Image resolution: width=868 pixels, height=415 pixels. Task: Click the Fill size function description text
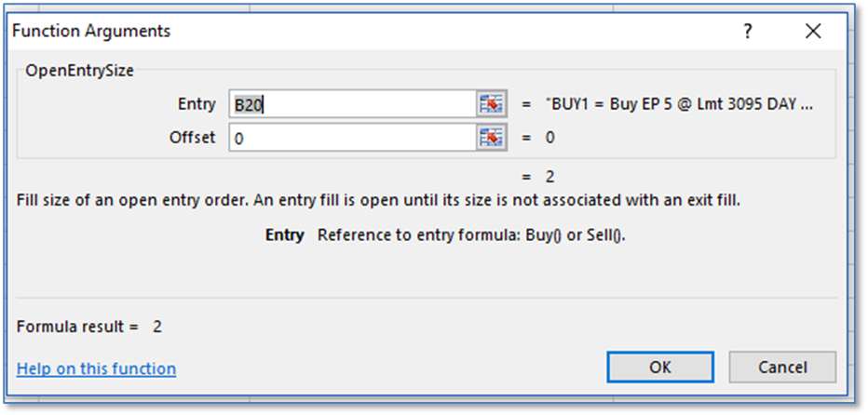click(378, 200)
